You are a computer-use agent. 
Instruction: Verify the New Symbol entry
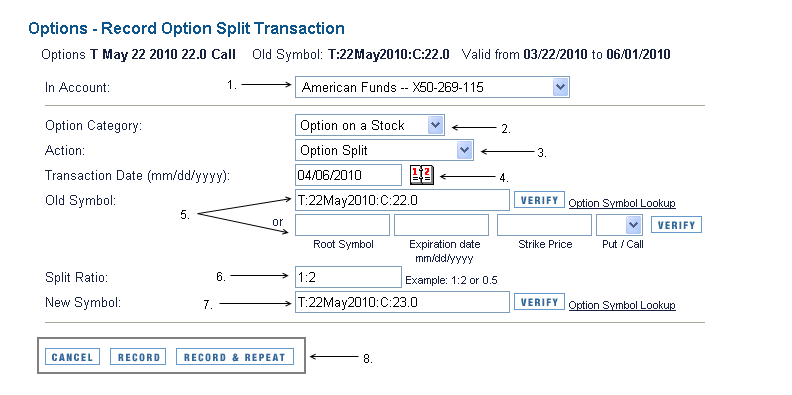tap(539, 302)
